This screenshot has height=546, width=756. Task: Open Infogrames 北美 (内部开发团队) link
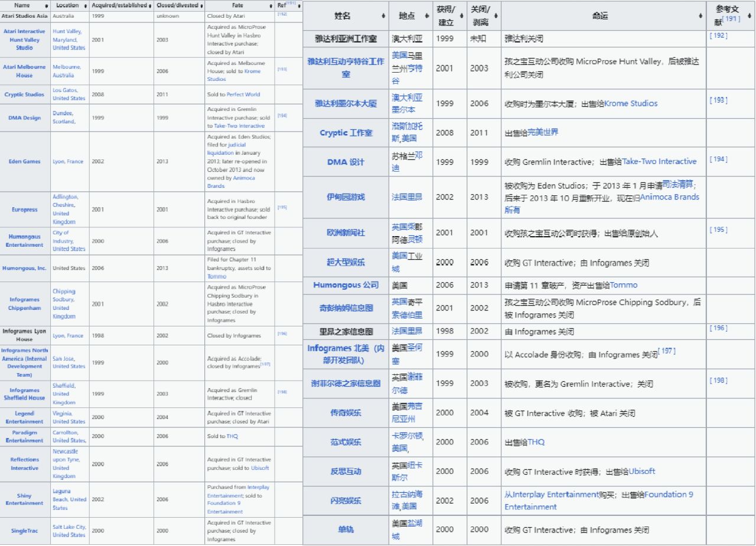pyautogui.click(x=346, y=354)
